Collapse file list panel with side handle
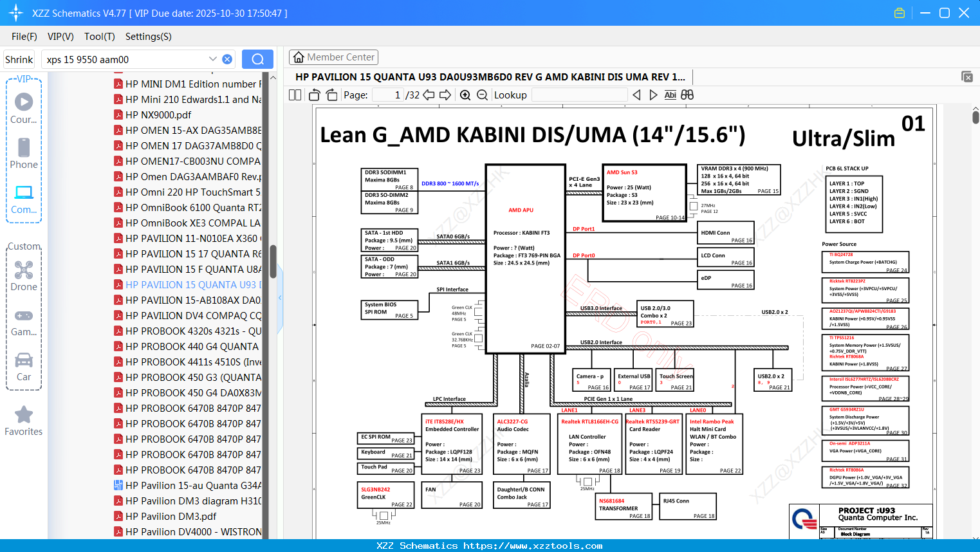The height and width of the screenshot is (552, 980). click(280, 297)
